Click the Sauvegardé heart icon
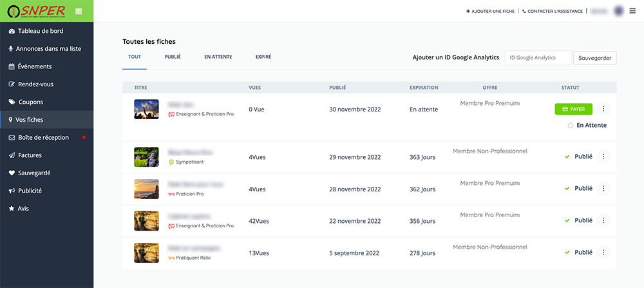Screen dimensions: 644x288 (12, 173)
